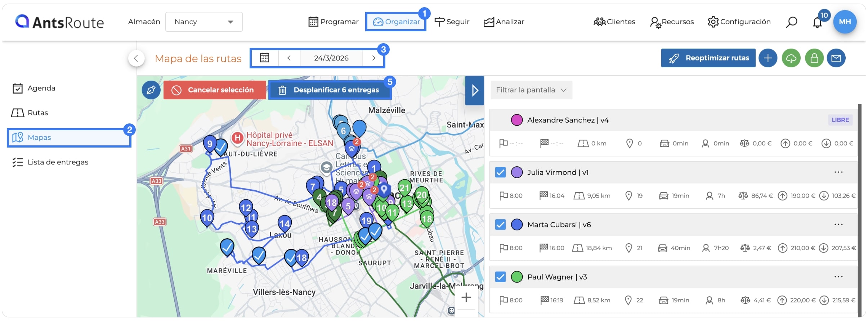Viewport: 868px width, 321px height.
Task: Zoom in the map with plus button
Action: coord(466,298)
